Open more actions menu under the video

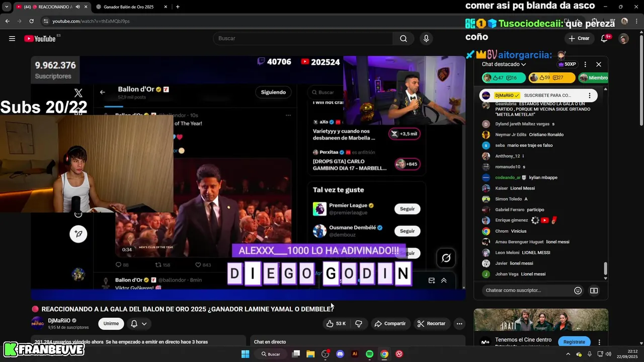(459, 324)
